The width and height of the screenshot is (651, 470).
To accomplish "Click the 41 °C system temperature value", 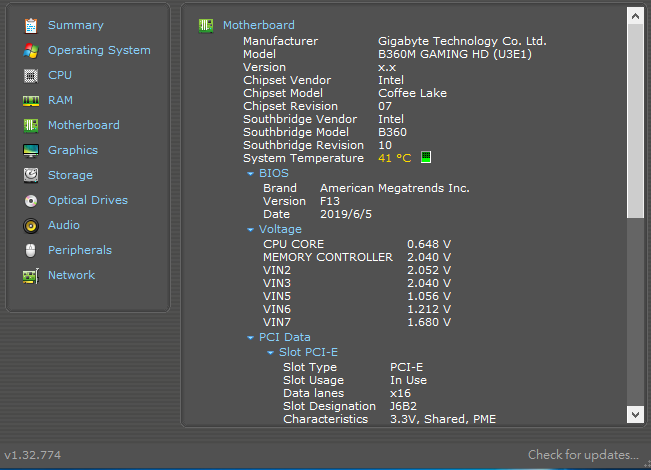I will [394, 158].
